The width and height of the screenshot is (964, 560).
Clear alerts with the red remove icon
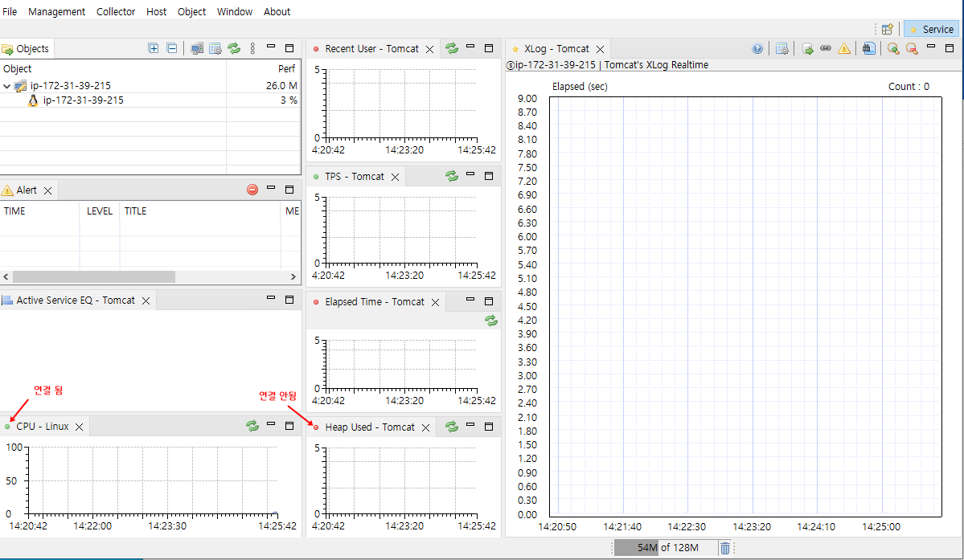click(252, 190)
